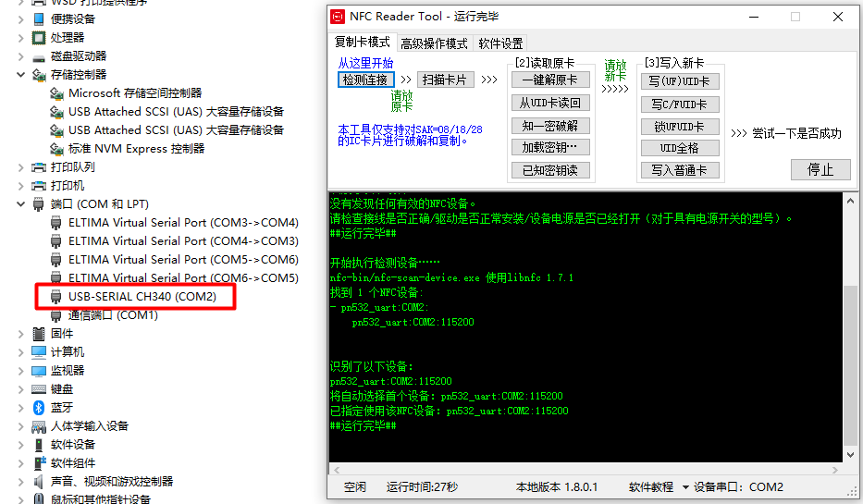This screenshot has height=504, width=863.
Task: Expand the 打印队列 category
Action: point(21,167)
